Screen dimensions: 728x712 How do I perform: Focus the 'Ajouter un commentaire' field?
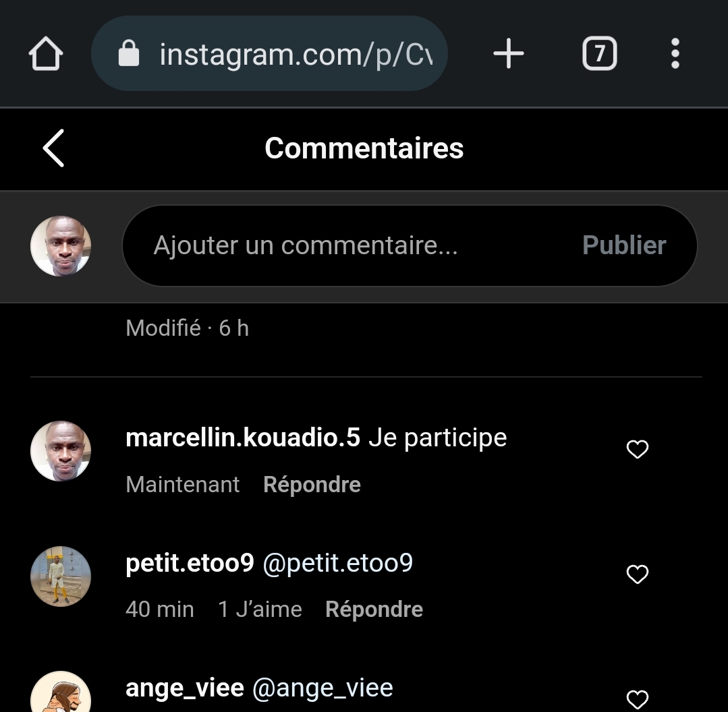pyautogui.click(x=351, y=245)
